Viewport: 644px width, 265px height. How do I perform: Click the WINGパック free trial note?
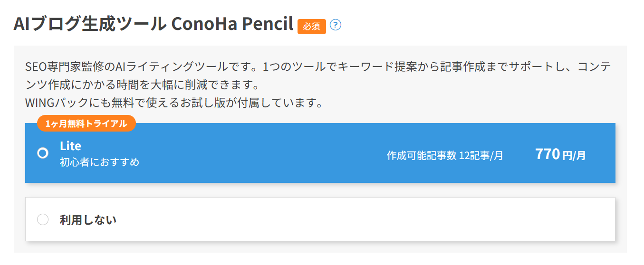[174, 102]
